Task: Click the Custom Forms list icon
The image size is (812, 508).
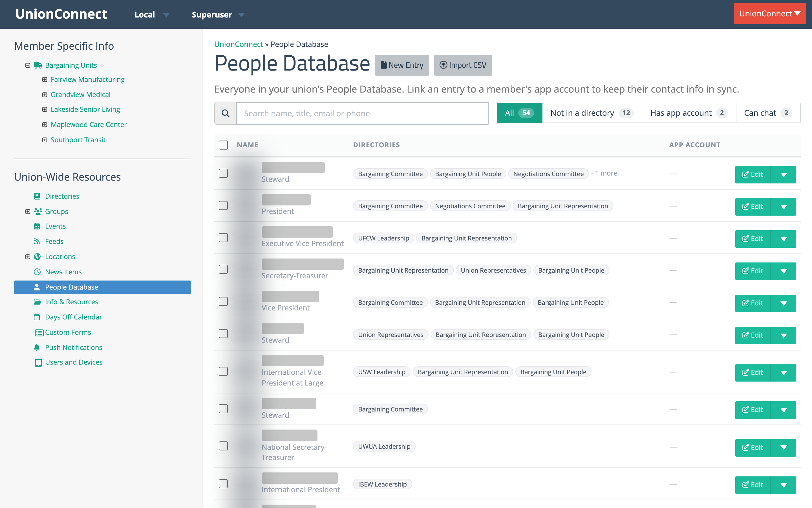Action: (x=39, y=333)
